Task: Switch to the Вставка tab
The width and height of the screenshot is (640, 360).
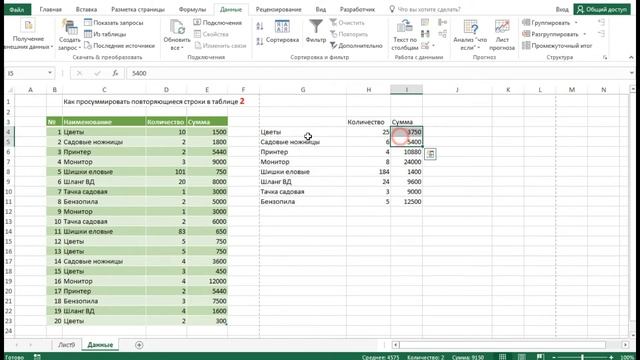Action: (x=86, y=9)
